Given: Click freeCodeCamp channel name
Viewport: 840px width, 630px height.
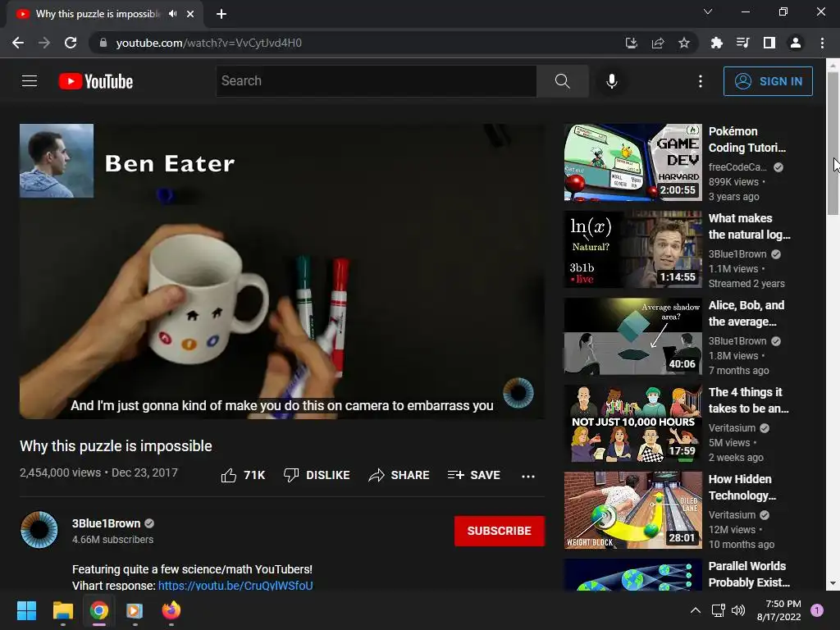Looking at the screenshot, I should [x=737, y=167].
